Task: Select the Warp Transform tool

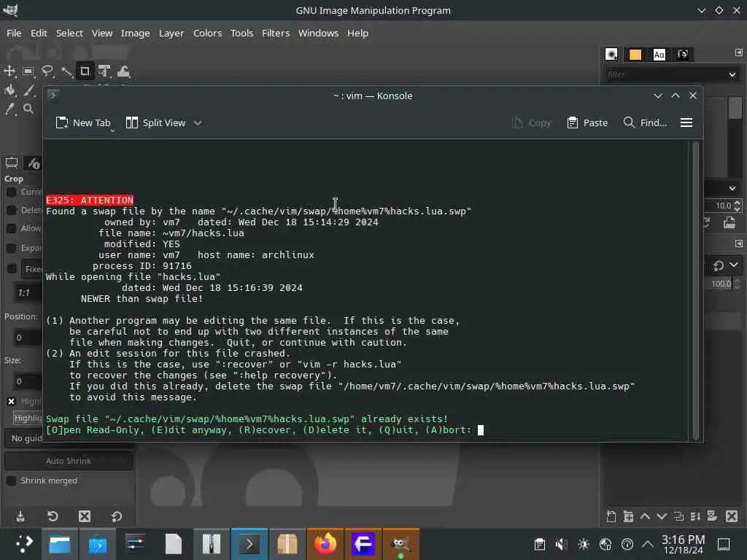Action: click(x=123, y=71)
